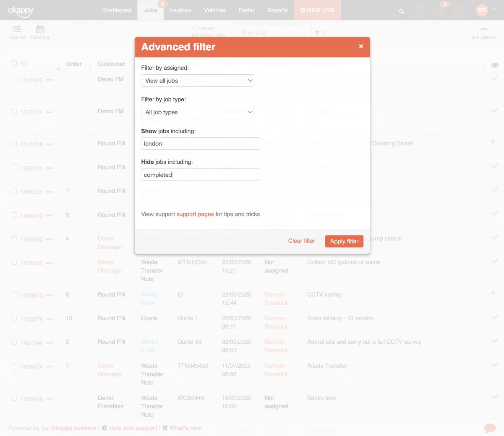504x436 pixels.
Task: Toggle the column visibility eye icon
Action: 495,65
